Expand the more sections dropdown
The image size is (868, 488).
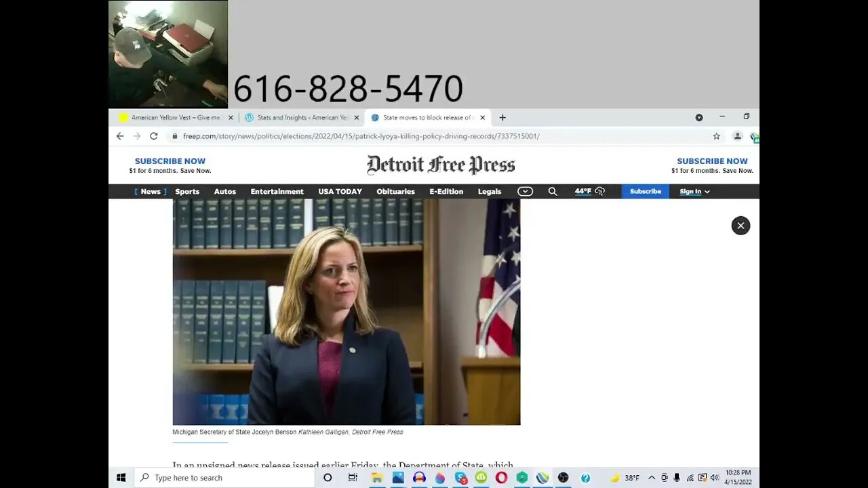[x=525, y=192]
